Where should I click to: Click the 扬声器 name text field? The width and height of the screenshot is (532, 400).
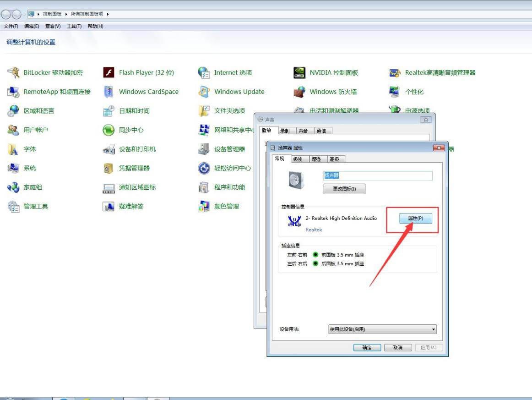377,175
